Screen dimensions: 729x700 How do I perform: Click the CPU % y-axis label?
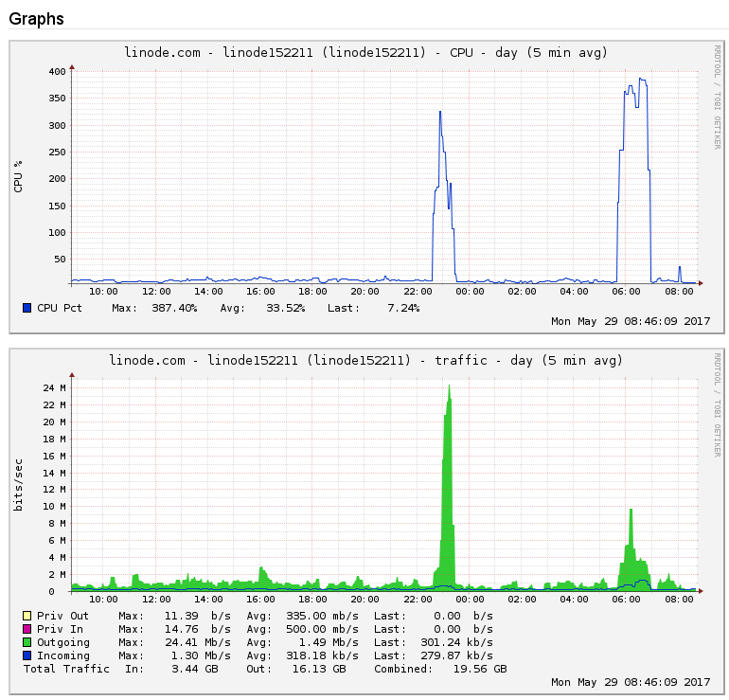[x=18, y=176]
